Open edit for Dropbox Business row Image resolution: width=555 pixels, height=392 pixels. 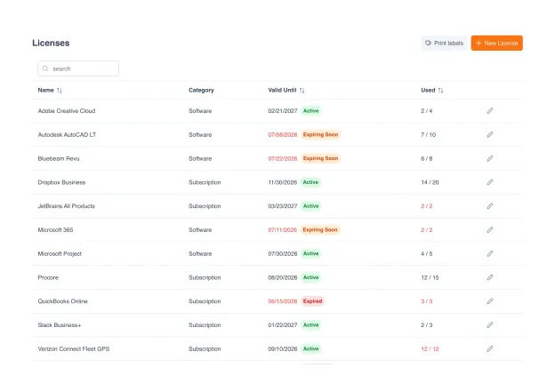pyautogui.click(x=489, y=182)
